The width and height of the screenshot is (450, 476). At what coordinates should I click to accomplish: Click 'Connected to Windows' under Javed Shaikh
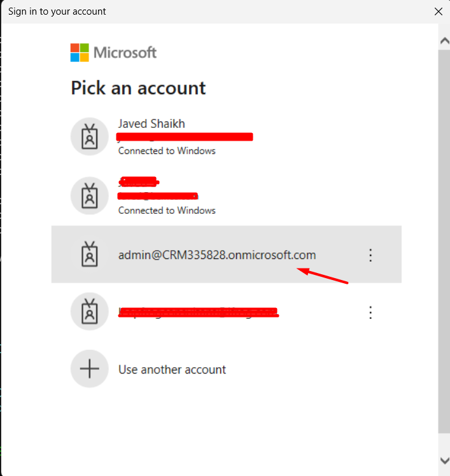pyautogui.click(x=167, y=151)
